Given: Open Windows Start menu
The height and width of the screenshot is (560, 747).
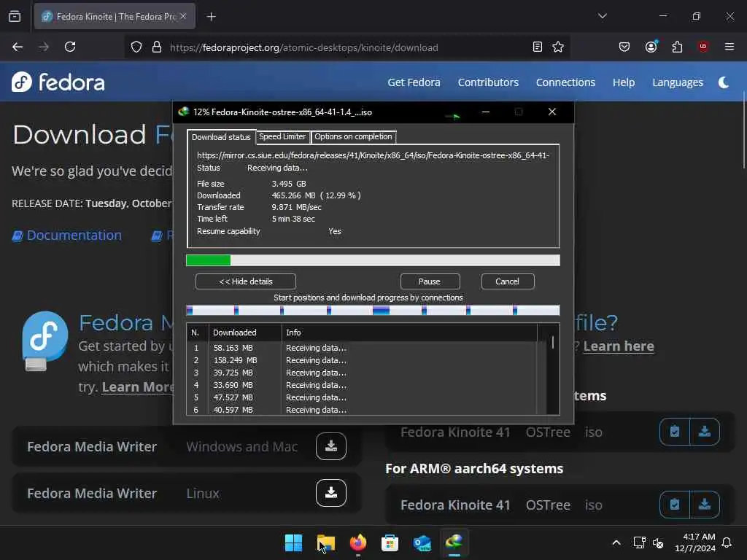Looking at the screenshot, I should click(293, 542).
